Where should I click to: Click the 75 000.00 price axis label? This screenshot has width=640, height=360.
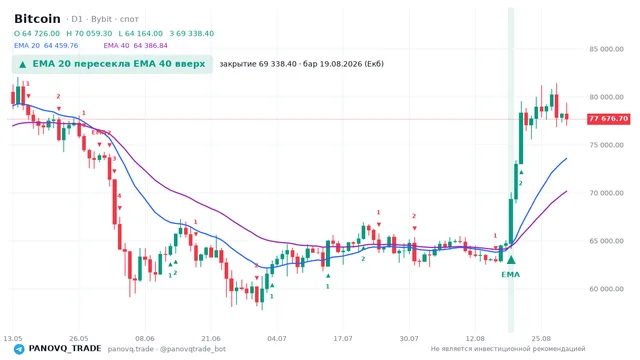click(x=606, y=145)
